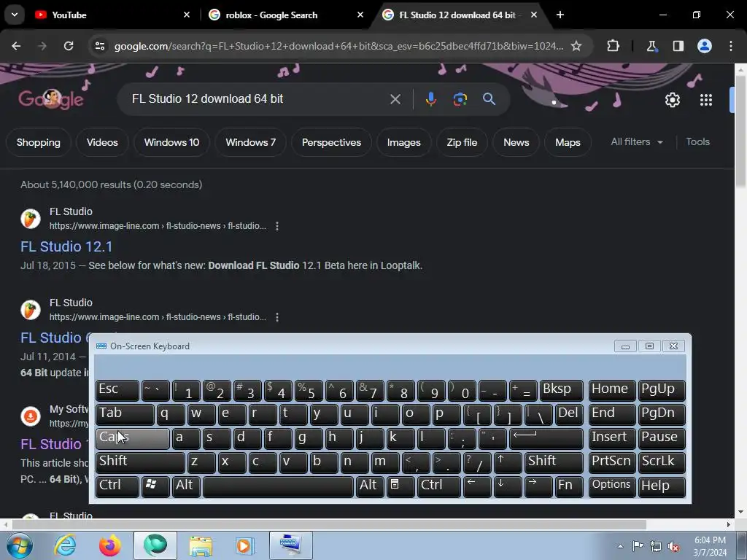Click the horizontal scrollbar at page bottom

329,525
